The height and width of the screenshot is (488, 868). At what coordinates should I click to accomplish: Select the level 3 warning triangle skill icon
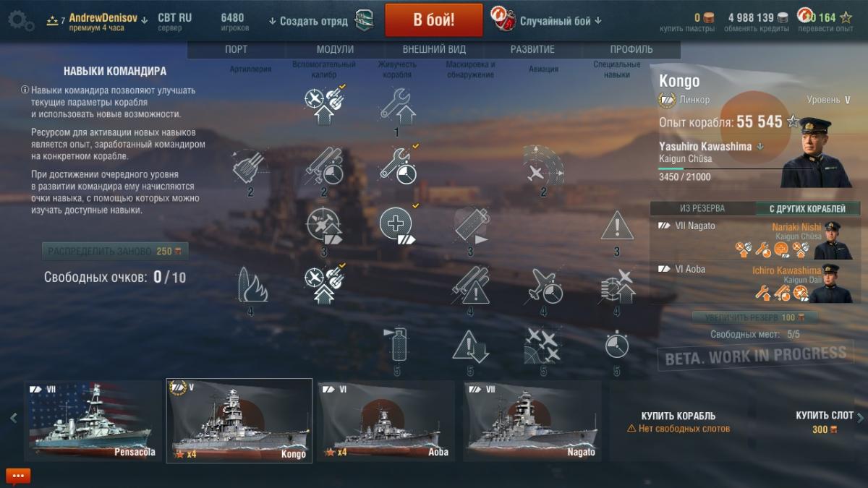617,226
